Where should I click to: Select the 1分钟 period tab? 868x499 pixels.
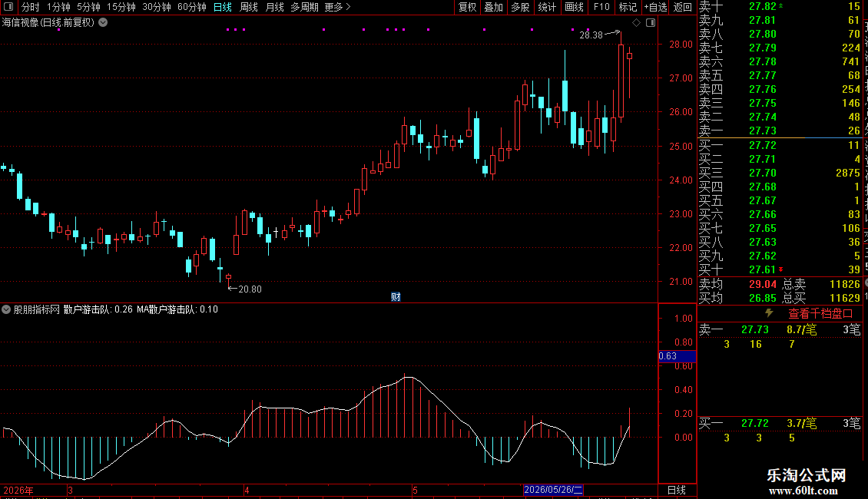pyautogui.click(x=58, y=7)
